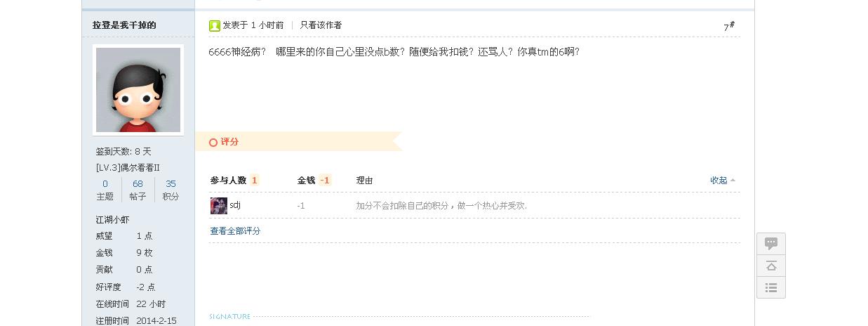The image size is (868, 326).
Task: Select 只看该作者 to filter posts
Action: (x=321, y=25)
